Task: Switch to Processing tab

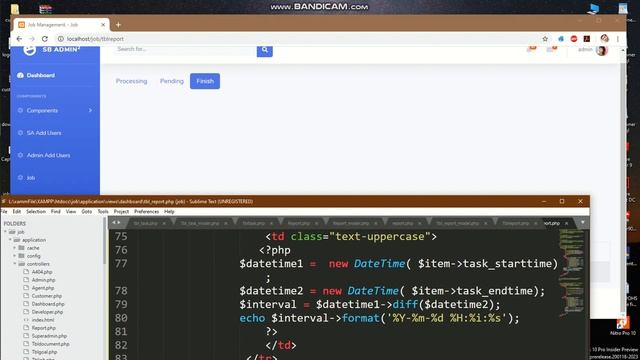Action: (x=131, y=81)
